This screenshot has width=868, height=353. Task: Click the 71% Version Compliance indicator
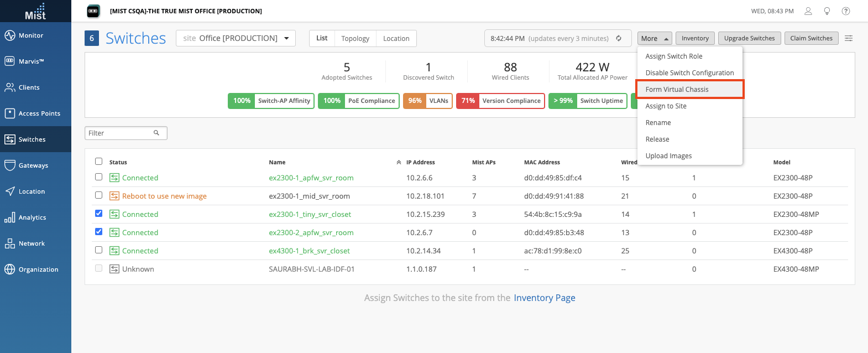500,101
